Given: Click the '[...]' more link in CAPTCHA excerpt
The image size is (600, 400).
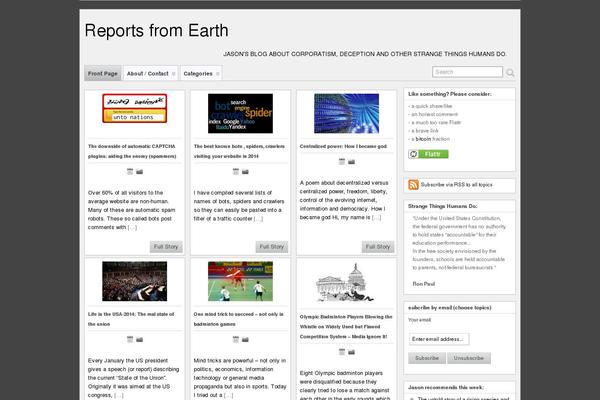Looking at the screenshot, I should [x=132, y=227].
